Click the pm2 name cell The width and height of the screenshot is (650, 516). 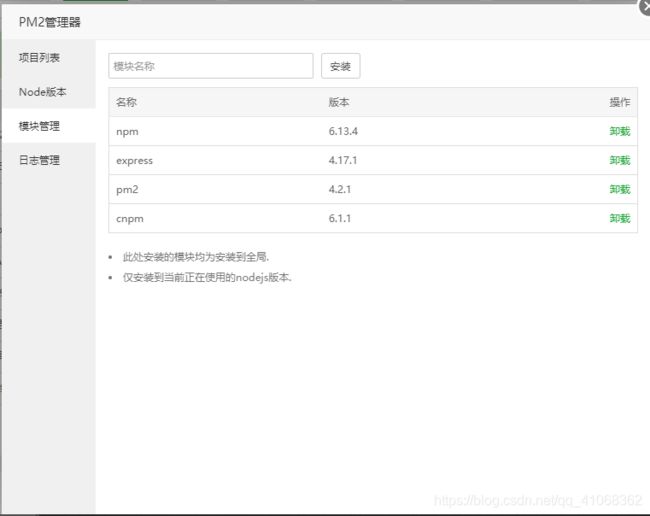pyautogui.click(x=127, y=189)
